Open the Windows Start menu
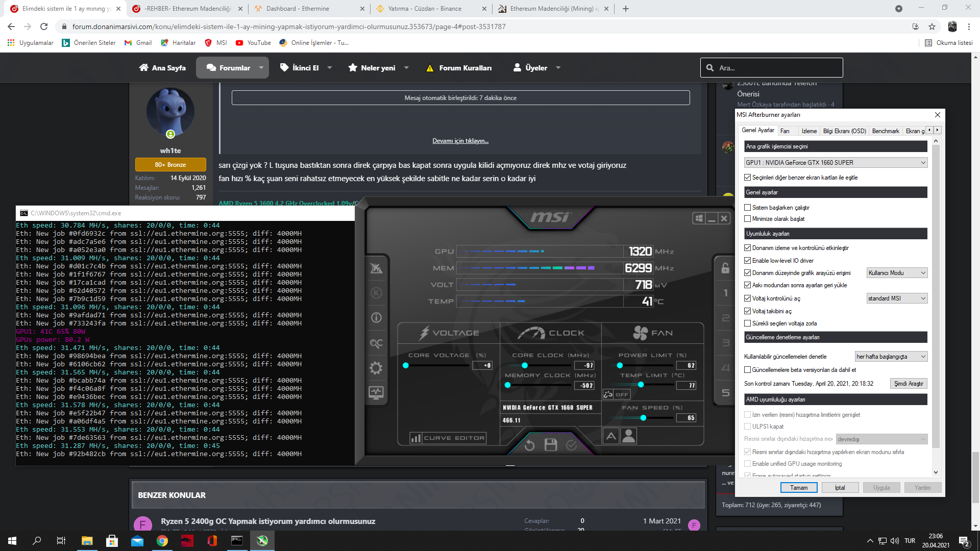Image resolution: width=980 pixels, height=551 pixels. pyautogui.click(x=12, y=541)
